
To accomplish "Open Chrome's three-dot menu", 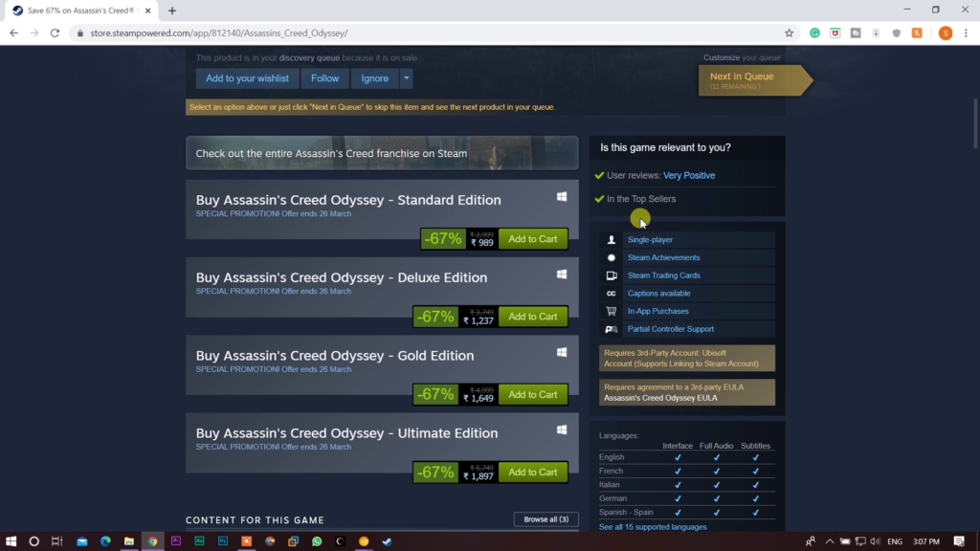I will (966, 33).
